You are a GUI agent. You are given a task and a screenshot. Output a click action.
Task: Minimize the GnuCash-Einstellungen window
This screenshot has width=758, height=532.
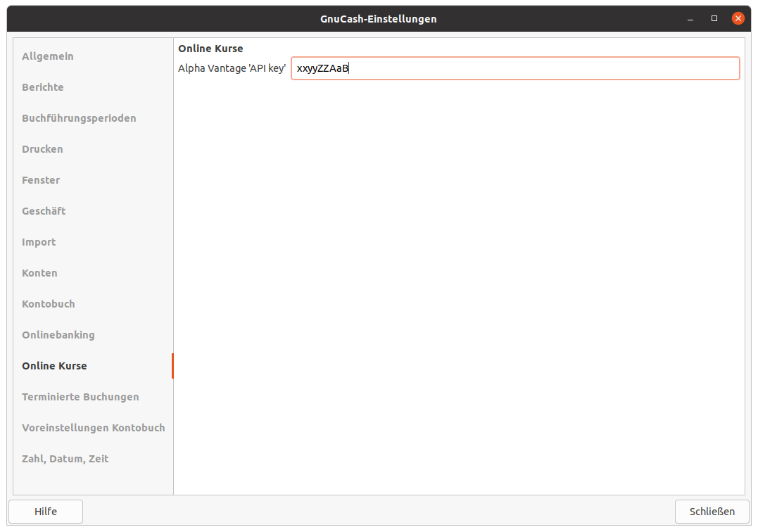tap(691, 18)
